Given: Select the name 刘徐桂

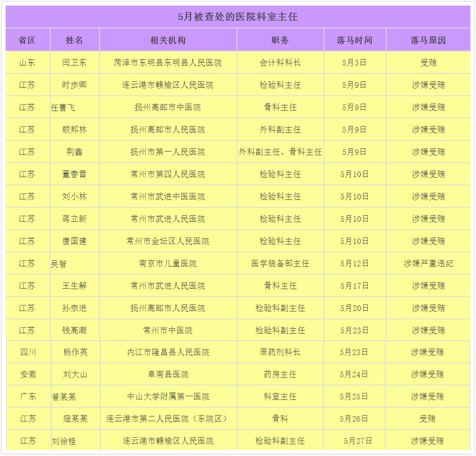Looking at the screenshot, I should pos(64,441).
